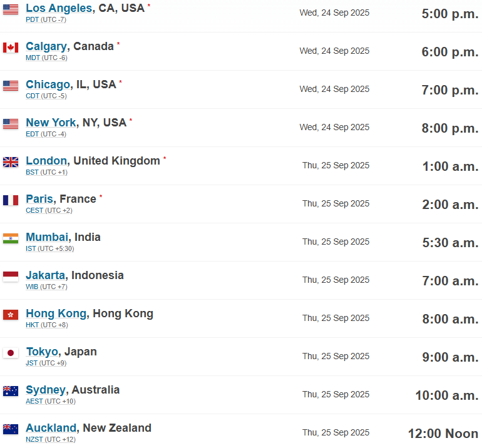Click the Australian flag beside Sydney
482x448 pixels.
coord(11,391)
